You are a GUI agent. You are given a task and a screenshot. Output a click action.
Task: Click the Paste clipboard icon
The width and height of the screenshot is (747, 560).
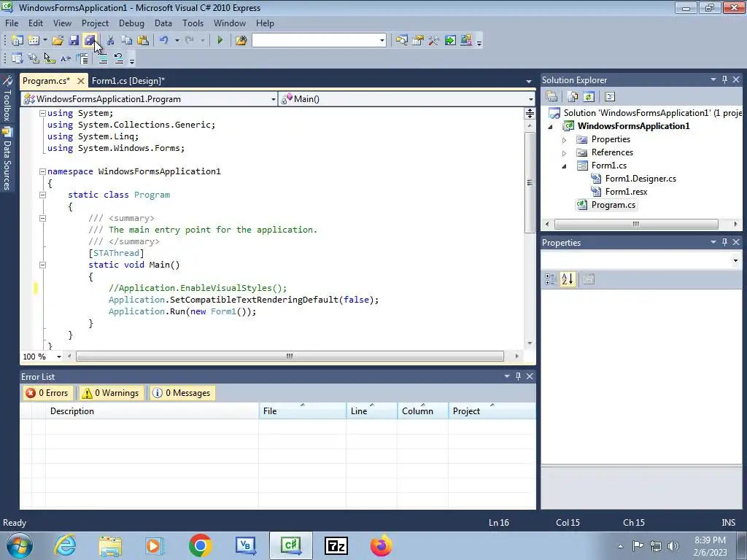pos(142,41)
